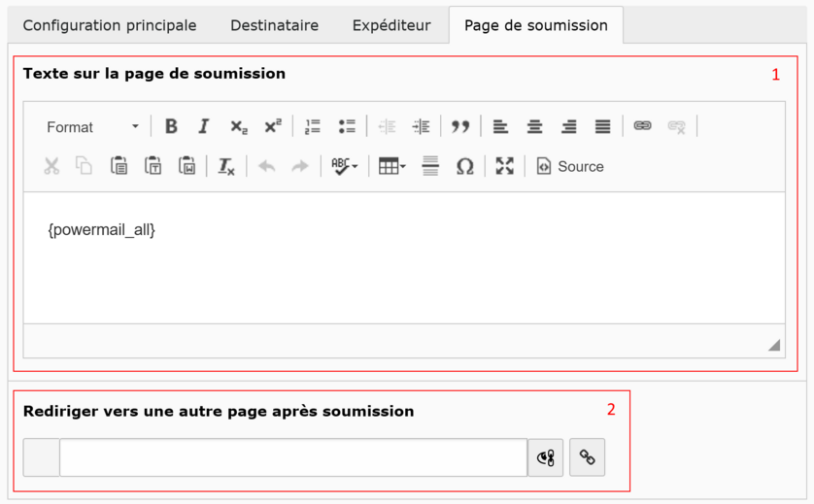Viewport: 814px width, 504px height.
Task: Toggle bold formatting in the editor
Action: pos(171,126)
